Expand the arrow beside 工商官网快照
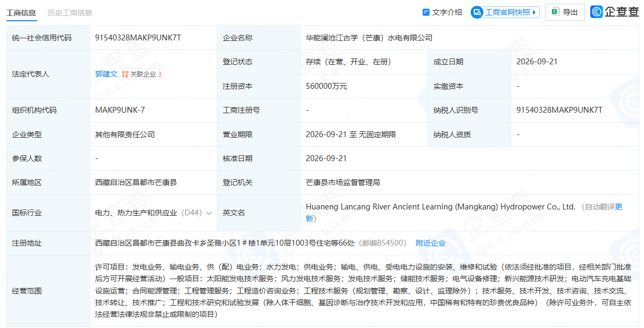This screenshot has width=644, height=328. pyautogui.click(x=534, y=12)
